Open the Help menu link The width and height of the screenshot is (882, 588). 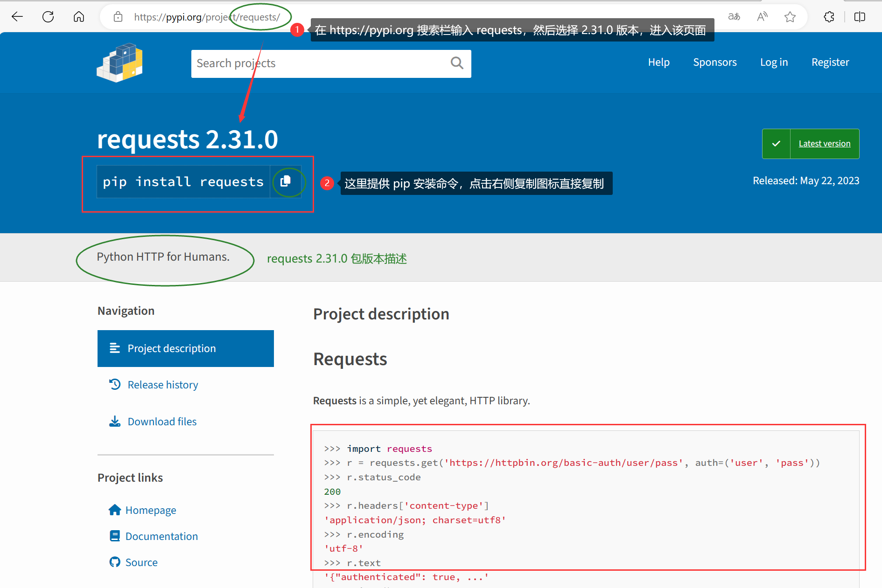click(x=658, y=62)
